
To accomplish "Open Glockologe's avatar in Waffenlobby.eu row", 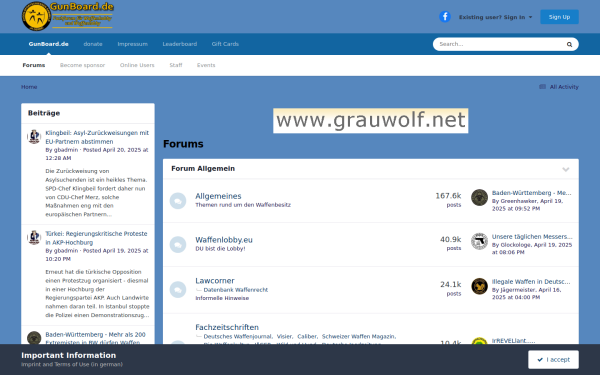I will pyautogui.click(x=479, y=241).
